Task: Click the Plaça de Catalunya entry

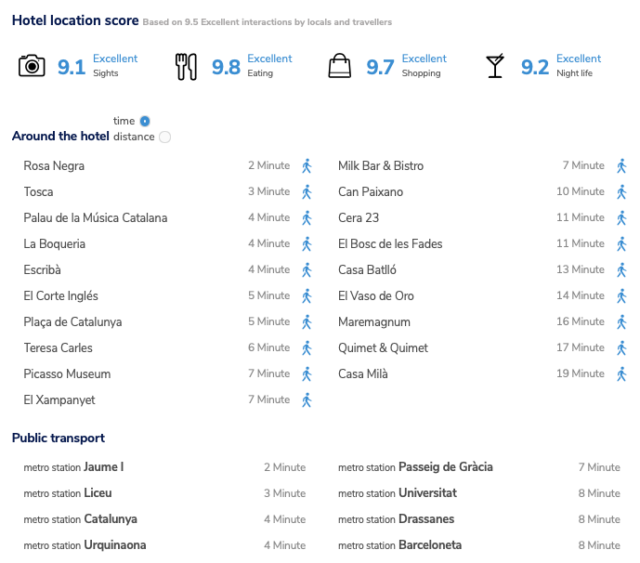Action: tap(73, 322)
